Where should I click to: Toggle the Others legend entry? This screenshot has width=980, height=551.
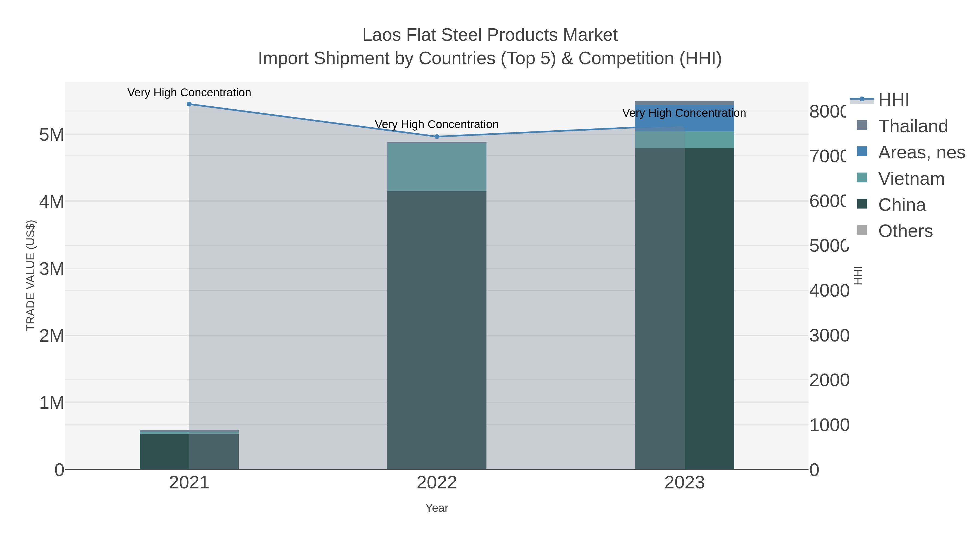[895, 231]
